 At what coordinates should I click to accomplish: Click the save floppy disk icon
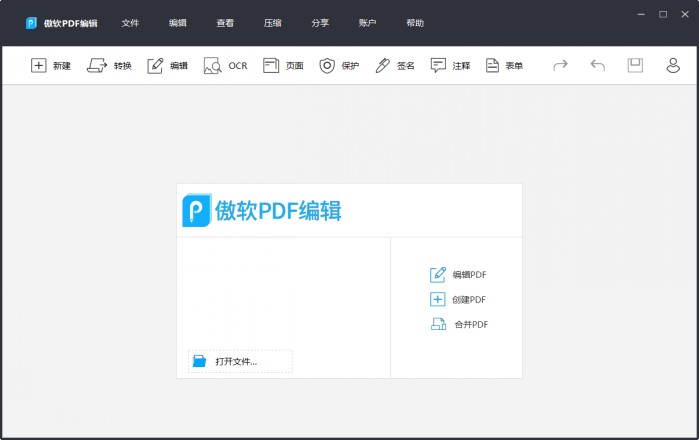pyautogui.click(x=635, y=66)
